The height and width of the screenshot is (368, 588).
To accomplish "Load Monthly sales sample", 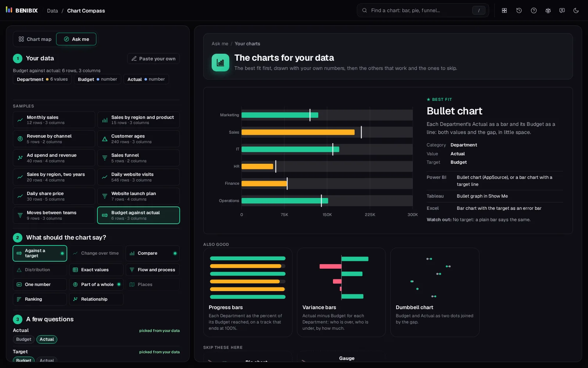I will click(54, 120).
